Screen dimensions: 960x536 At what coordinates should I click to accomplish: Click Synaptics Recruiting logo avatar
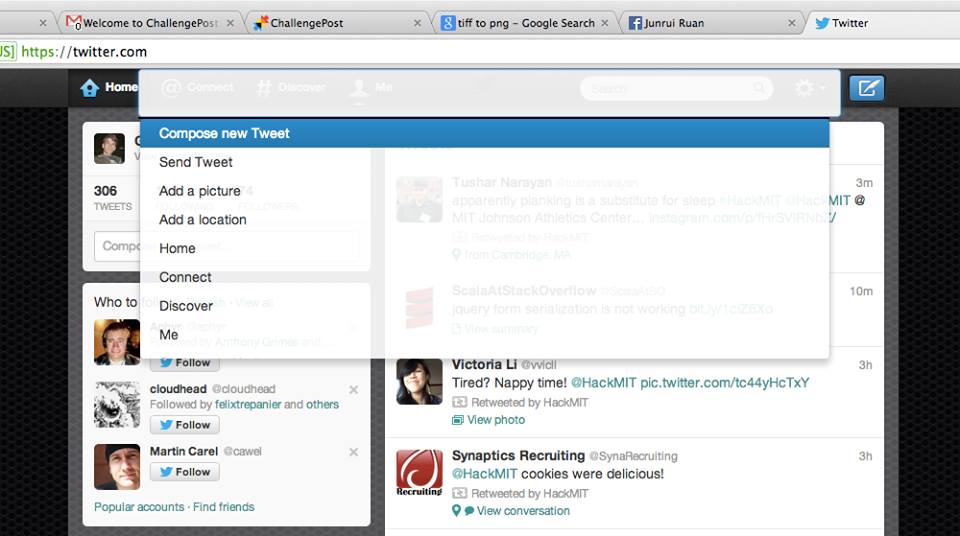419,472
